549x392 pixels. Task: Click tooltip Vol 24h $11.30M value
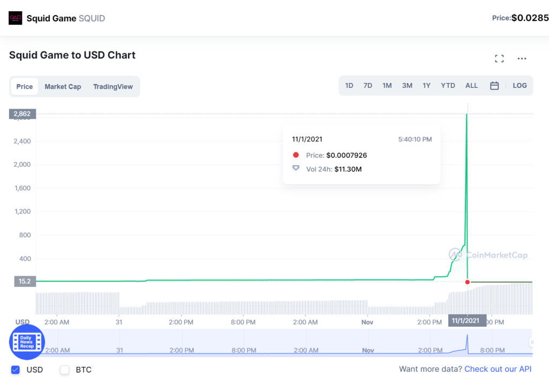point(348,169)
